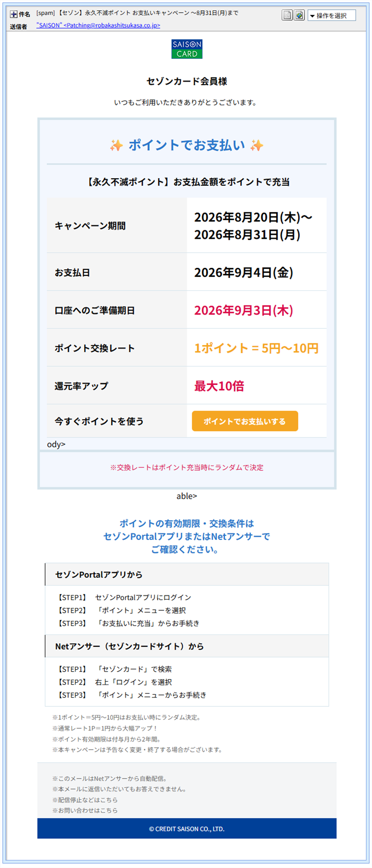Click the orange 1ポイント＝5円〜10円 rate text
372x868 pixels.
(256, 348)
